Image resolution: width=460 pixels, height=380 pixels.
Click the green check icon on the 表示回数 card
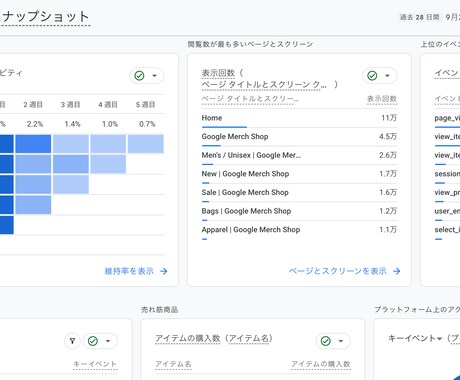372,76
